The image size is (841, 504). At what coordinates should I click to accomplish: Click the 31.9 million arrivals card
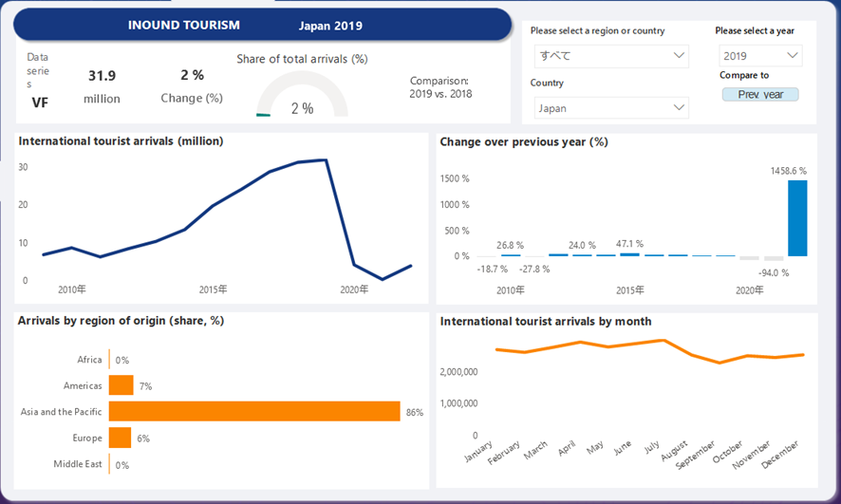pyautogui.click(x=102, y=85)
